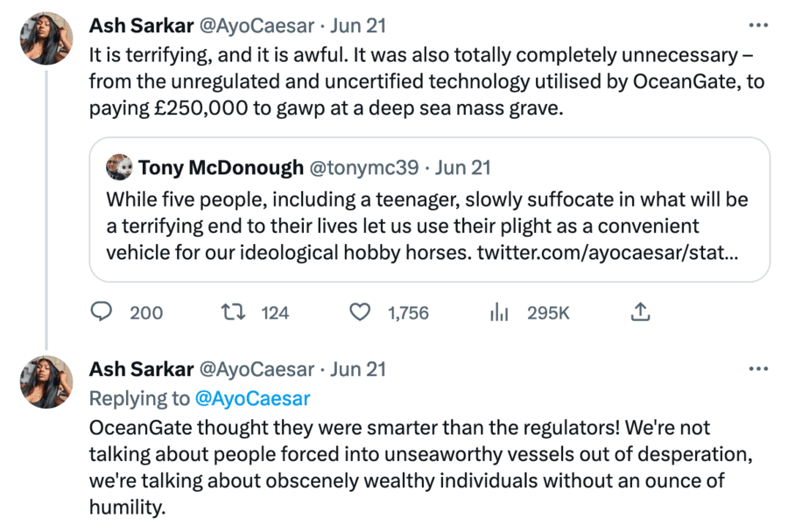Open the first Ash Sarkar profile picture
Screen dimensions: 788x532
pyautogui.click(x=46, y=38)
